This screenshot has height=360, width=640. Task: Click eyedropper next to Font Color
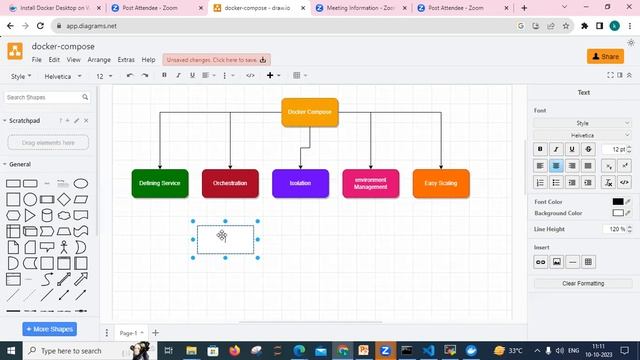[x=629, y=202]
